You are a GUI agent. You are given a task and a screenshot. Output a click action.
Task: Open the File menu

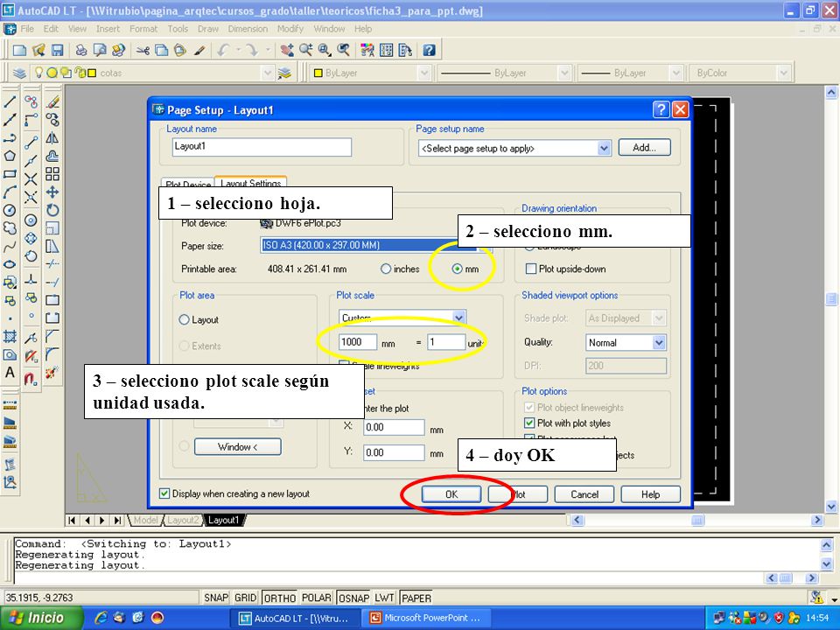[27, 29]
